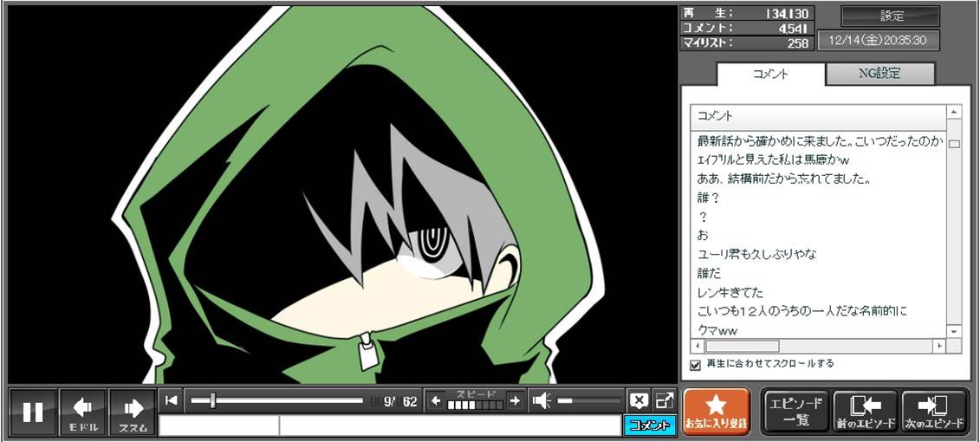Image resolution: width=980 pixels, height=442 pixels.
Task: Decrease playback speed with left arrow
Action: [x=436, y=400]
